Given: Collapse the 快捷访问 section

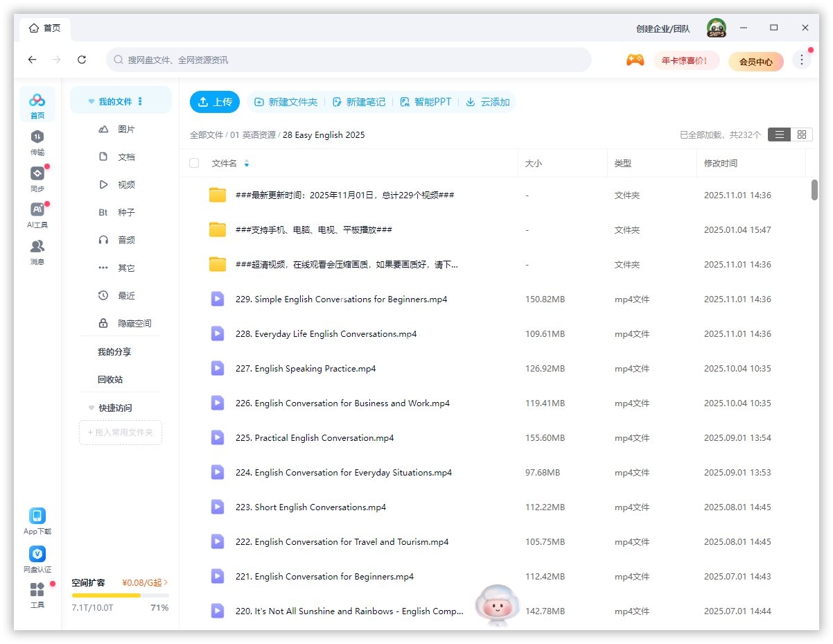Looking at the screenshot, I should pyautogui.click(x=91, y=408).
